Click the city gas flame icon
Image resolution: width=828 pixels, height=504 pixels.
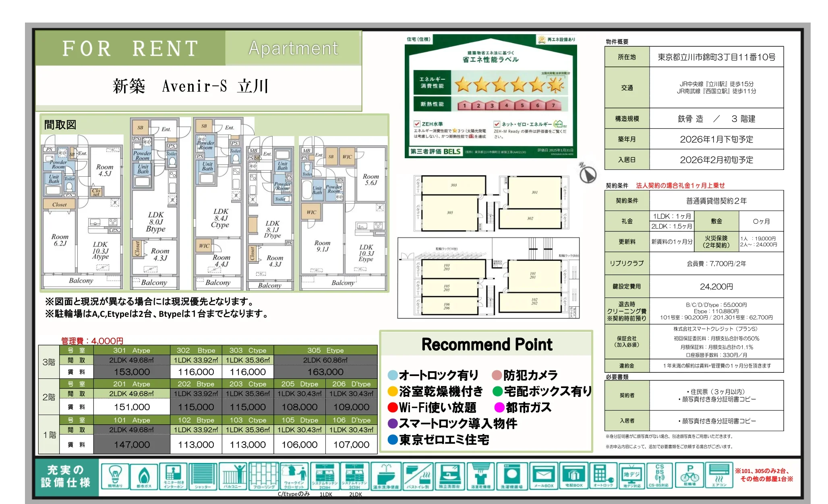tap(144, 476)
